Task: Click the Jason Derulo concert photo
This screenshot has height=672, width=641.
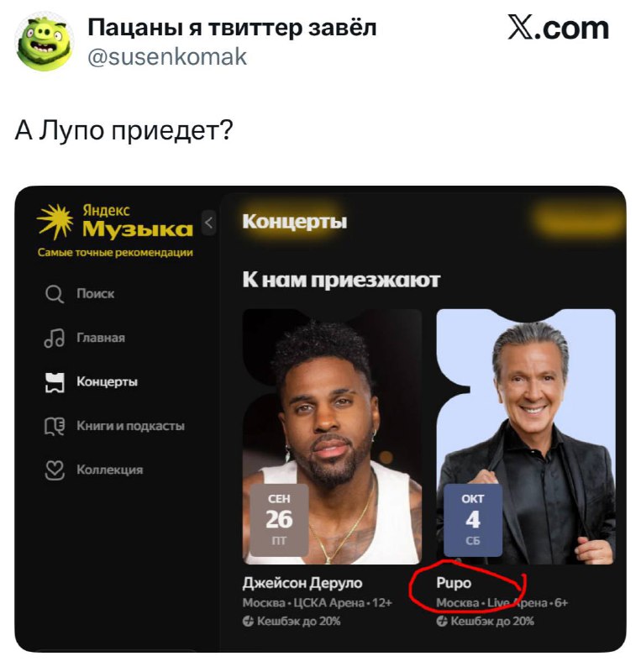Action: 332,436
